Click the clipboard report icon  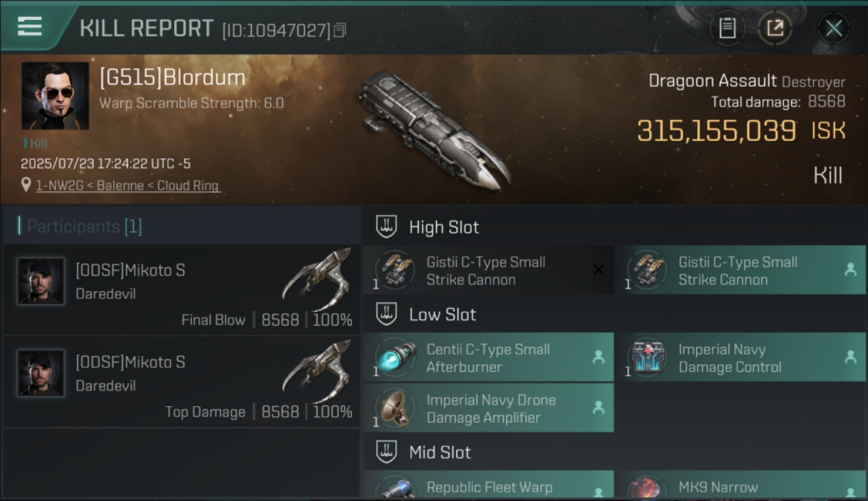727,28
